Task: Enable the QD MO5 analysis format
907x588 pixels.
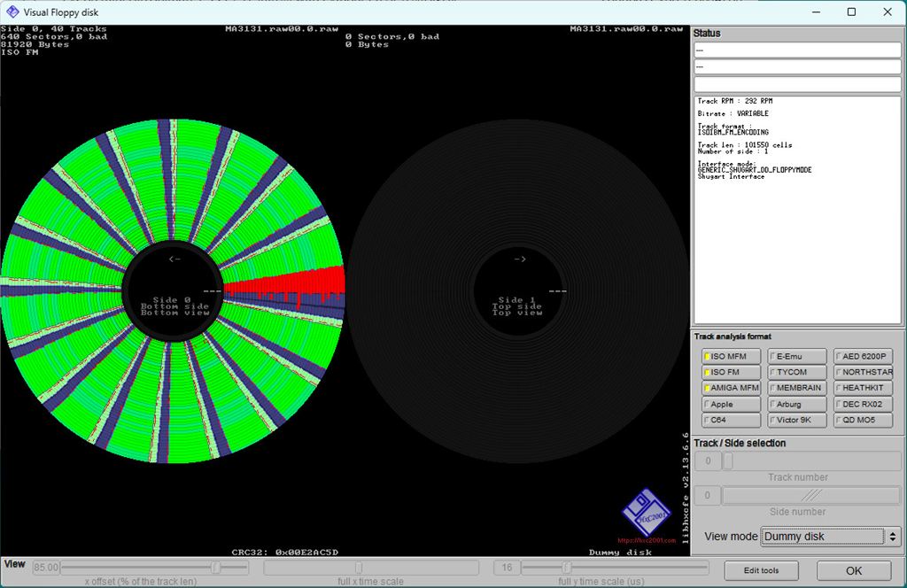Action: pyautogui.click(x=863, y=420)
